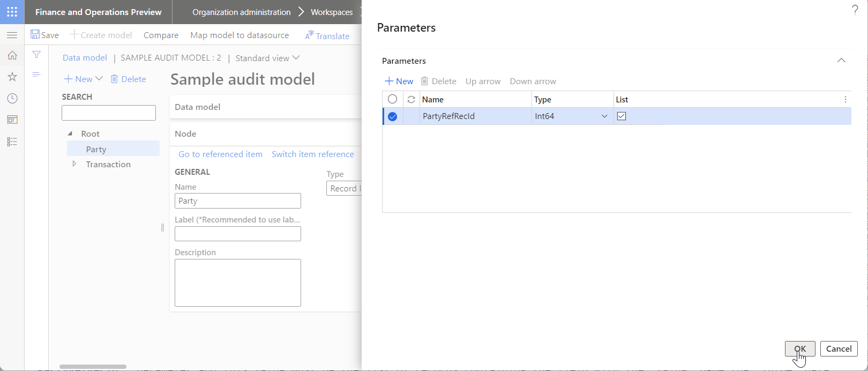Click New in the data model tree toolbar
The height and width of the screenshot is (371, 868).
[83, 79]
